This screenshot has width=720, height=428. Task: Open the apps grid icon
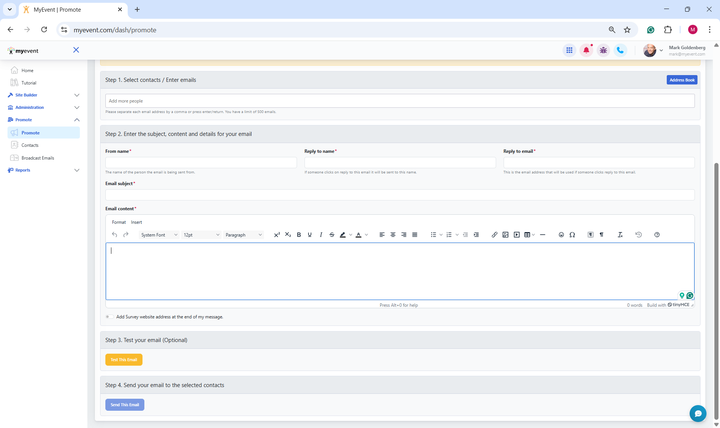click(x=569, y=50)
